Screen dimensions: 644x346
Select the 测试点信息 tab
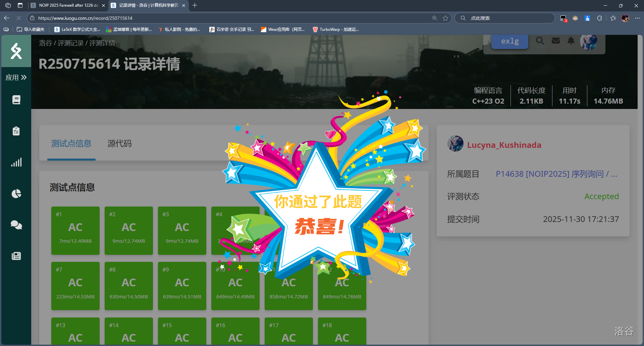tap(71, 144)
